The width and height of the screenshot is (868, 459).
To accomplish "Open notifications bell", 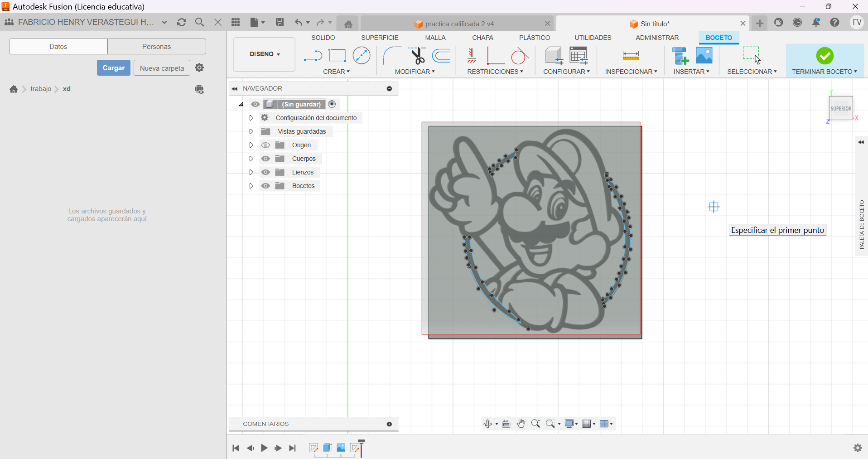I will click(x=816, y=22).
